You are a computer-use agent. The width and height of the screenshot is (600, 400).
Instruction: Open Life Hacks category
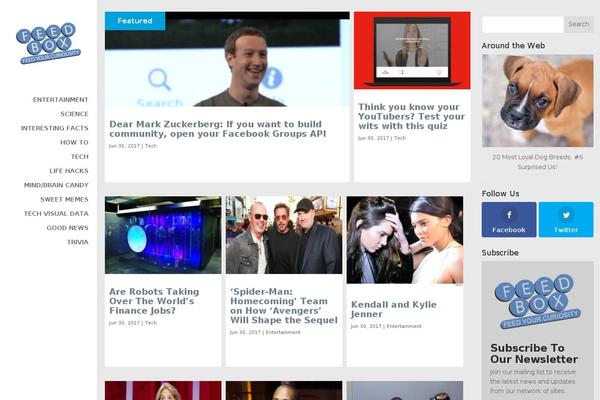point(69,171)
